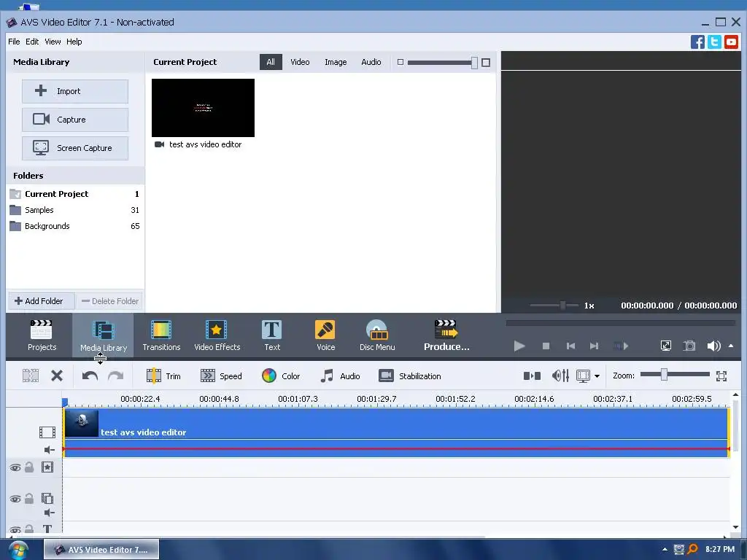The image size is (747, 560).
Task: Click the split object icon on timeline toolbar
Action: tap(31, 376)
